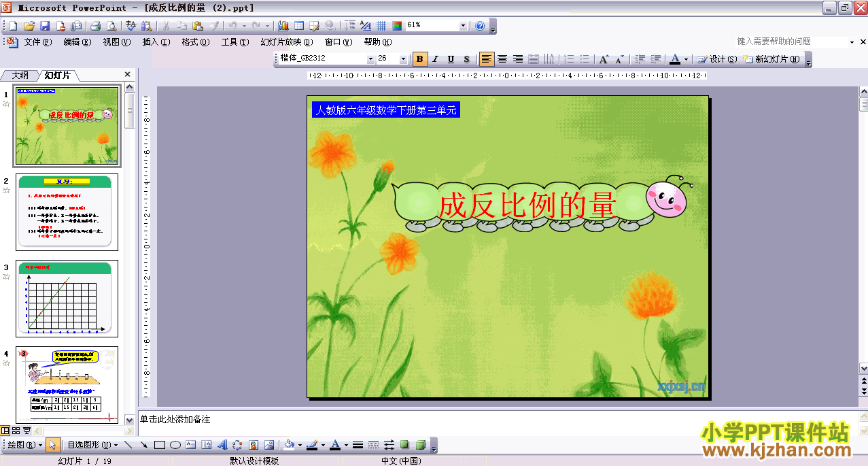Open the font name dropdown
Viewport: 868px width, 466px height.
(371, 59)
